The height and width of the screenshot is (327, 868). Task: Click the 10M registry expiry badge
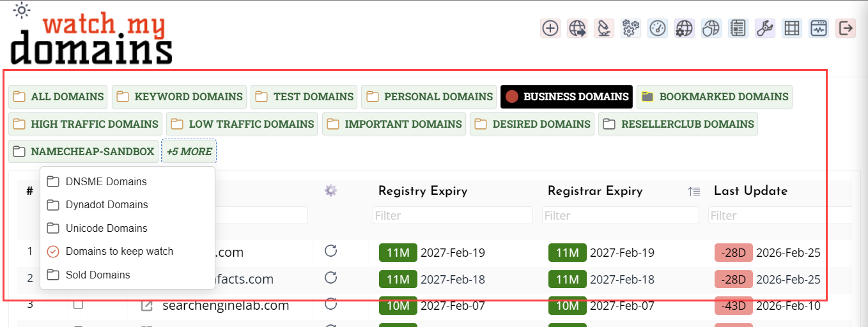398,306
